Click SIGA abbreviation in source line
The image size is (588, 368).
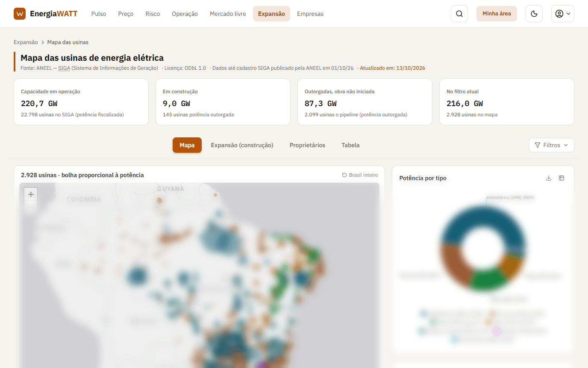64,68
